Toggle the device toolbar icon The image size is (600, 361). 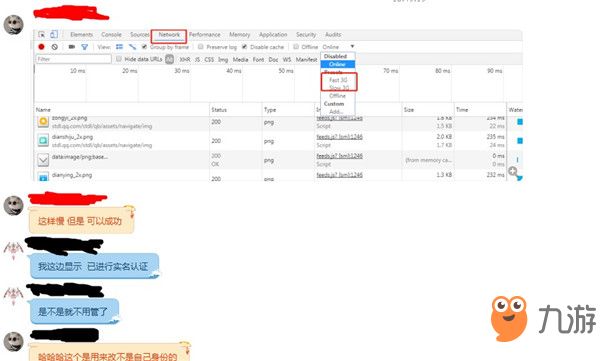[x=54, y=34]
